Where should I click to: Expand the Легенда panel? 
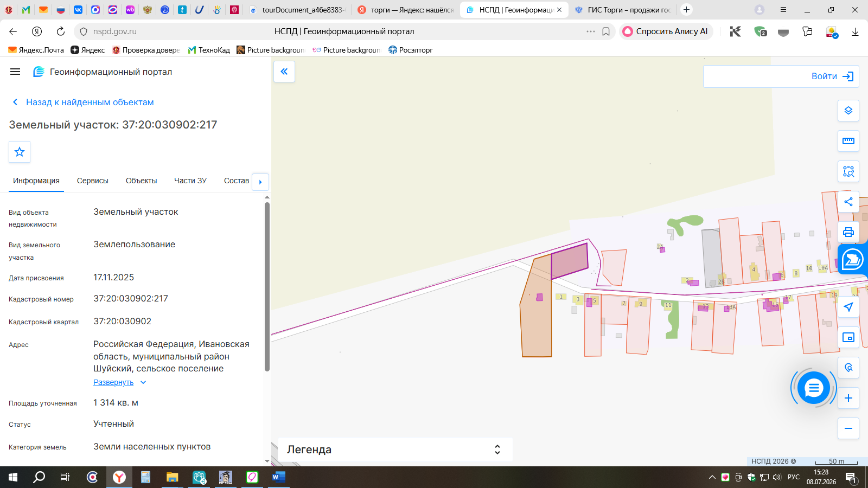coord(395,450)
